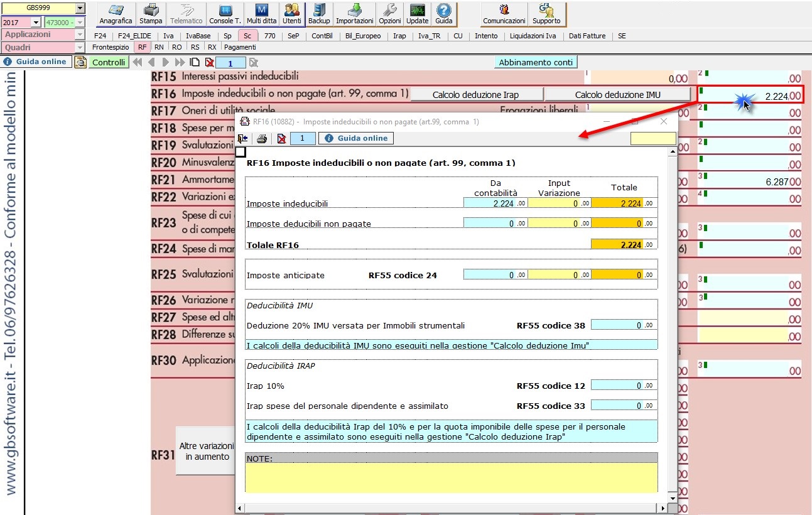812x515 pixels.
Task: Select the RN quadro tab
Action: (159, 47)
